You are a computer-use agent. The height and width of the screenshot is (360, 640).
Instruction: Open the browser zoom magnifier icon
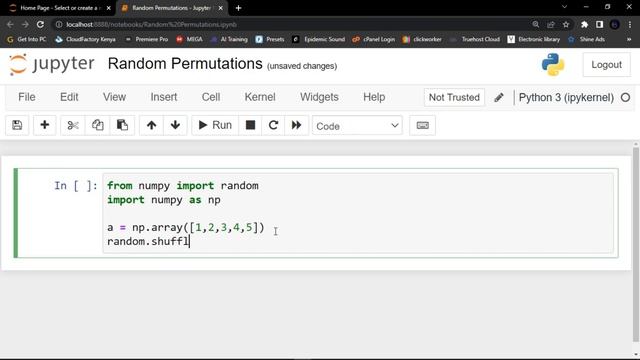coord(536,24)
